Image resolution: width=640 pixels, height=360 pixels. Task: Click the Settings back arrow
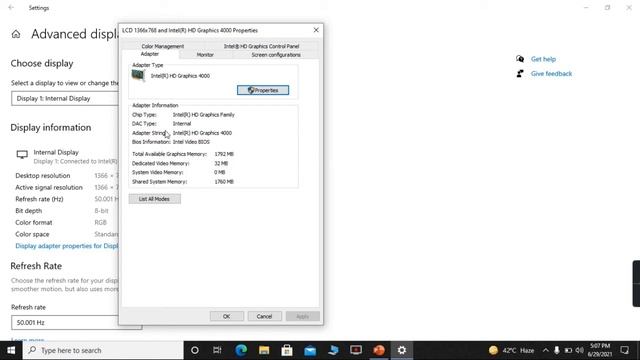point(11,7)
